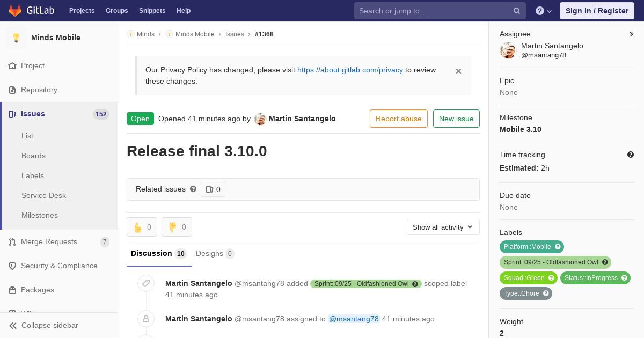644x338 pixels.
Task: Open Labels in sidebar submenu
Action: (33, 175)
